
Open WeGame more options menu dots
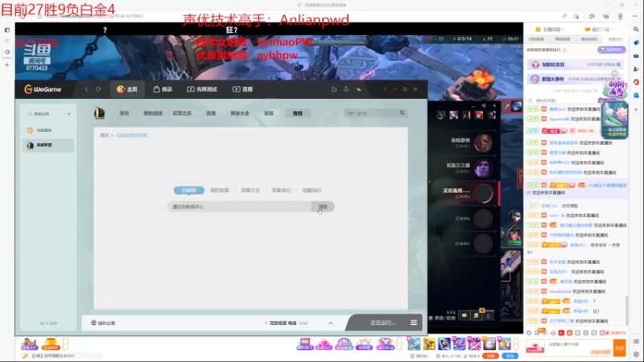[x=385, y=89]
